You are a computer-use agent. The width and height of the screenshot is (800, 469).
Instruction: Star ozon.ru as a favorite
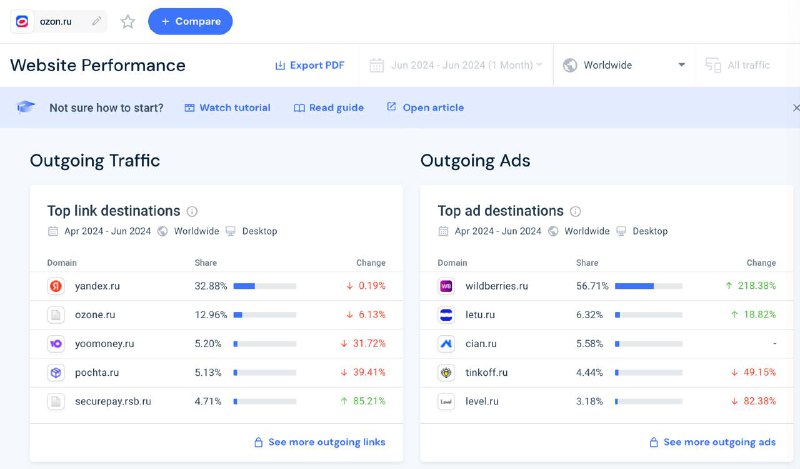coord(128,21)
